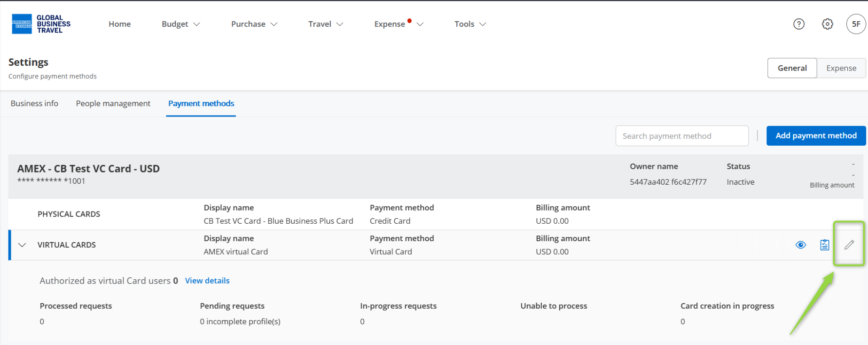Screen dimensions: 868x345
Task: Click the AMEX virtual Card display name
Action: pyautogui.click(x=236, y=252)
